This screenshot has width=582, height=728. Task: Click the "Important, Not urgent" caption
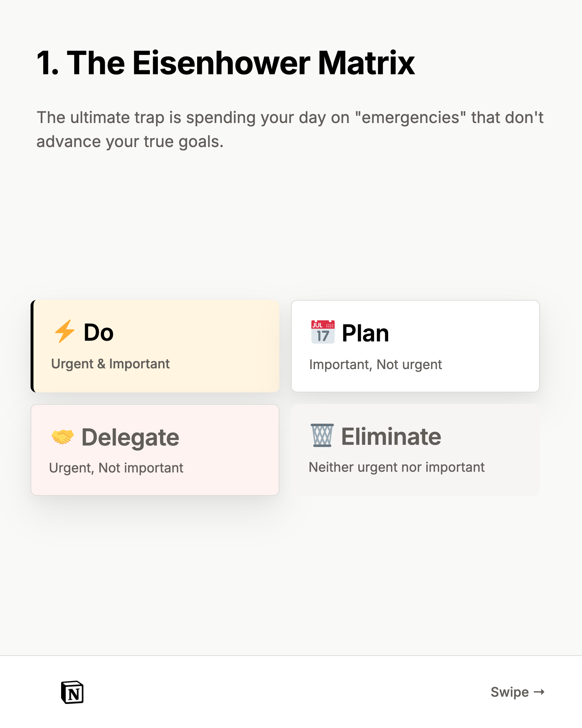pyautogui.click(x=375, y=365)
